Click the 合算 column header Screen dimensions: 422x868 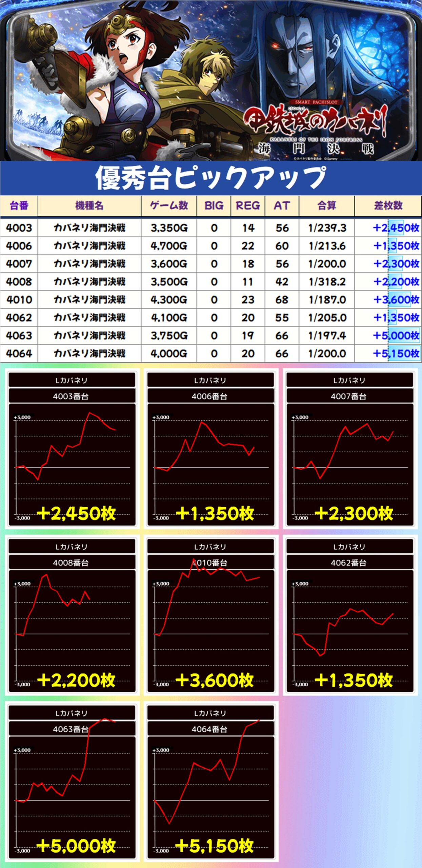(x=327, y=205)
